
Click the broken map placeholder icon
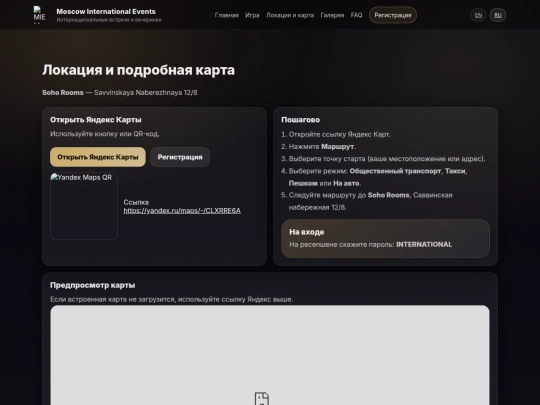(x=262, y=398)
